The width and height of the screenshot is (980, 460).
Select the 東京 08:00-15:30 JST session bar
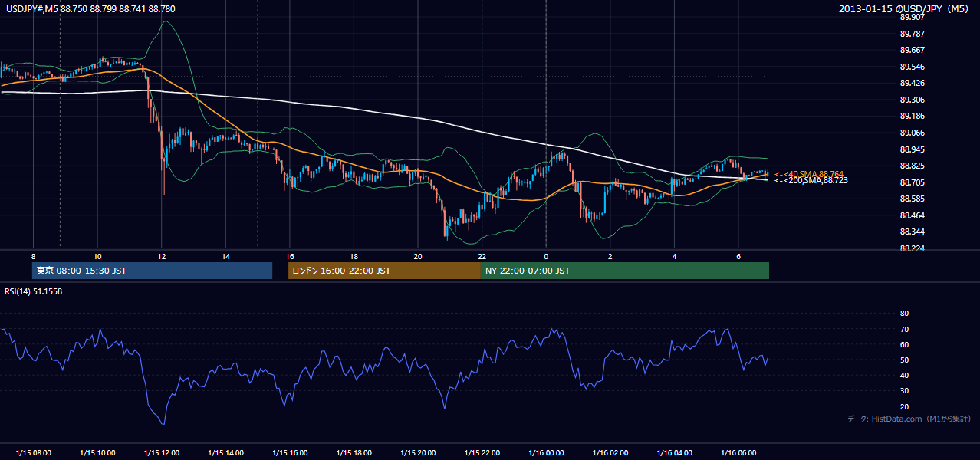click(x=153, y=271)
